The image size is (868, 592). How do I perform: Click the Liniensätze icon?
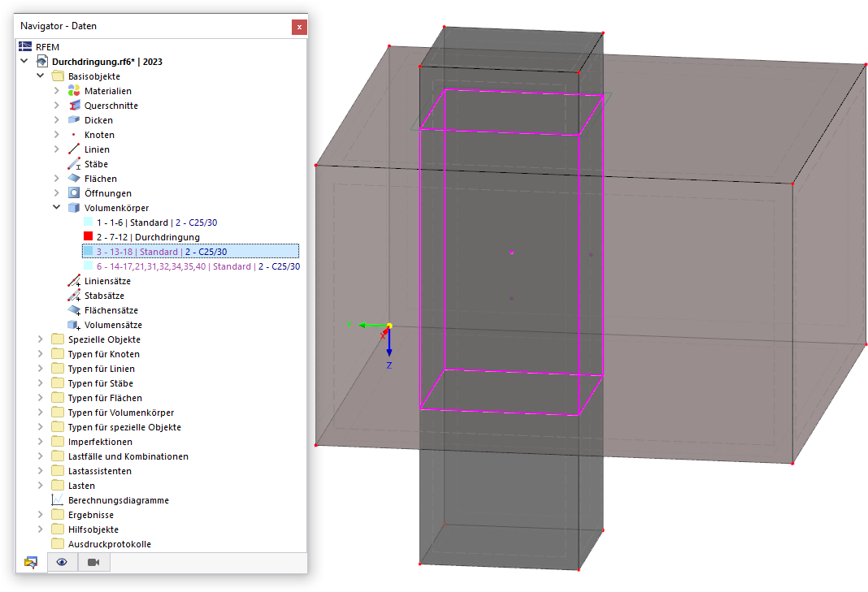[74, 280]
